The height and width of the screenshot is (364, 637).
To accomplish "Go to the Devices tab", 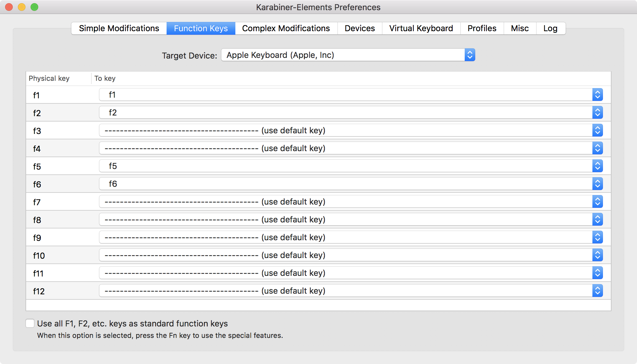I will [360, 28].
